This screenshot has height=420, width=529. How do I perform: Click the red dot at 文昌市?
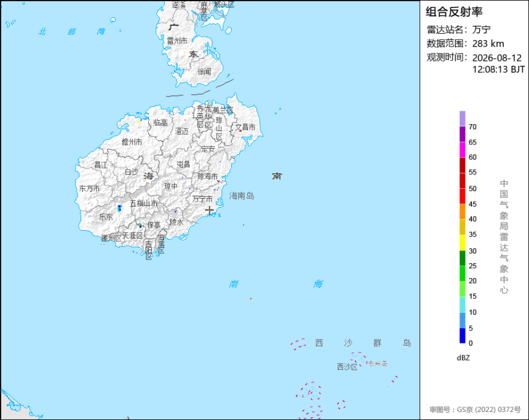241,131
